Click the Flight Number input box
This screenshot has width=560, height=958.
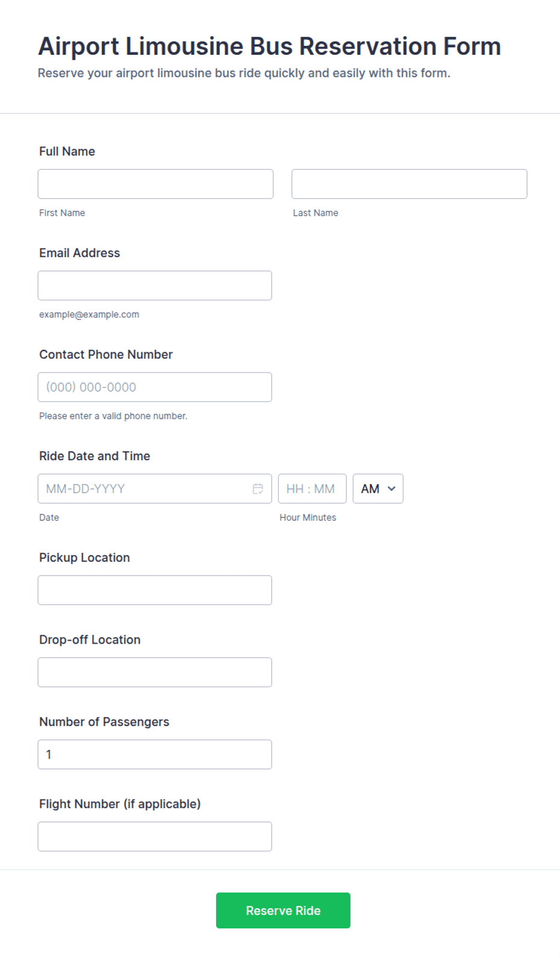155,836
